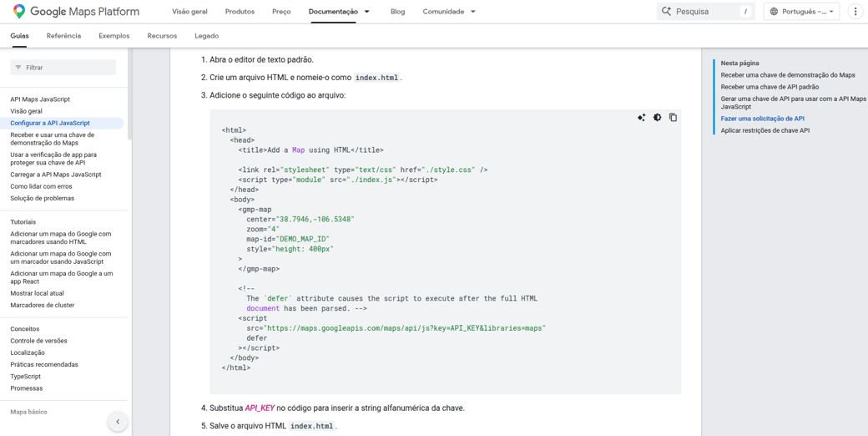
Task: Jump to Receber uma chave de API padrão
Action: [770, 87]
